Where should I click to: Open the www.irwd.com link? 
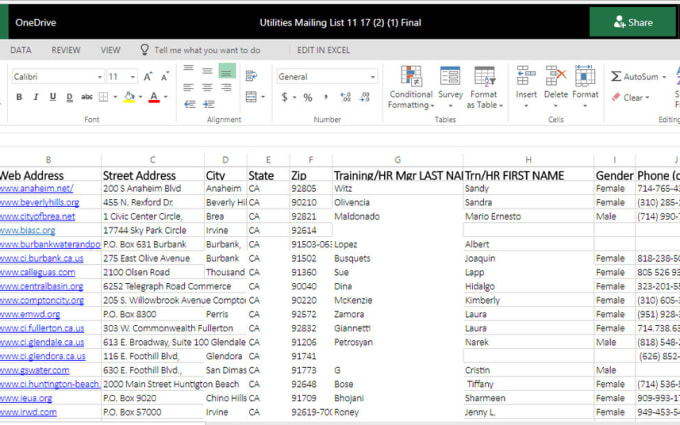(28, 412)
